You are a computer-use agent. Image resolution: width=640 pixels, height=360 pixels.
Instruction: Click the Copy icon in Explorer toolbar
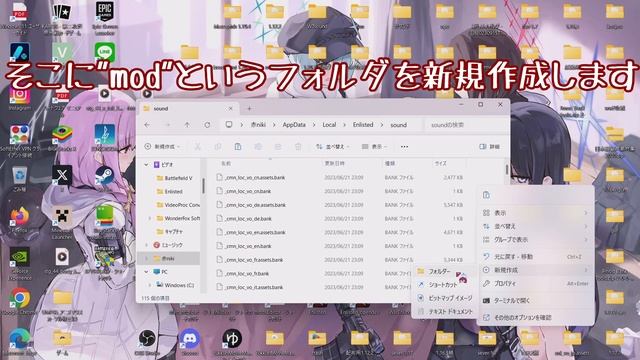coord(218,147)
